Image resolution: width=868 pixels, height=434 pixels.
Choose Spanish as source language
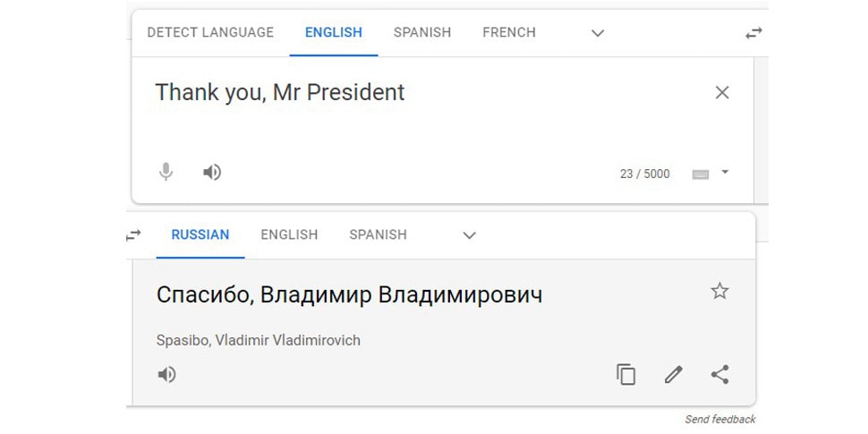point(422,32)
